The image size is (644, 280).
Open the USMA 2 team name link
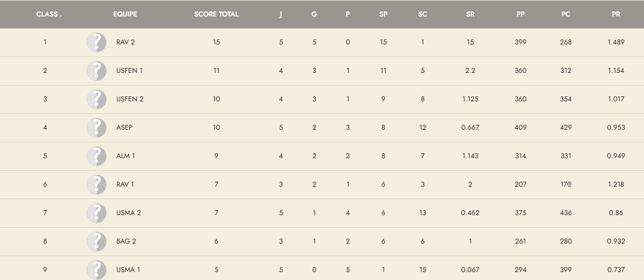(129, 213)
